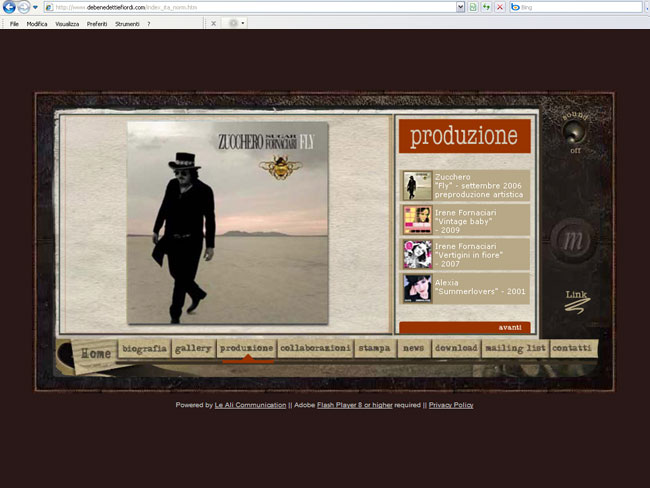Open the mailing list tab
Viewport: 650px width, 488px height.
515,349
